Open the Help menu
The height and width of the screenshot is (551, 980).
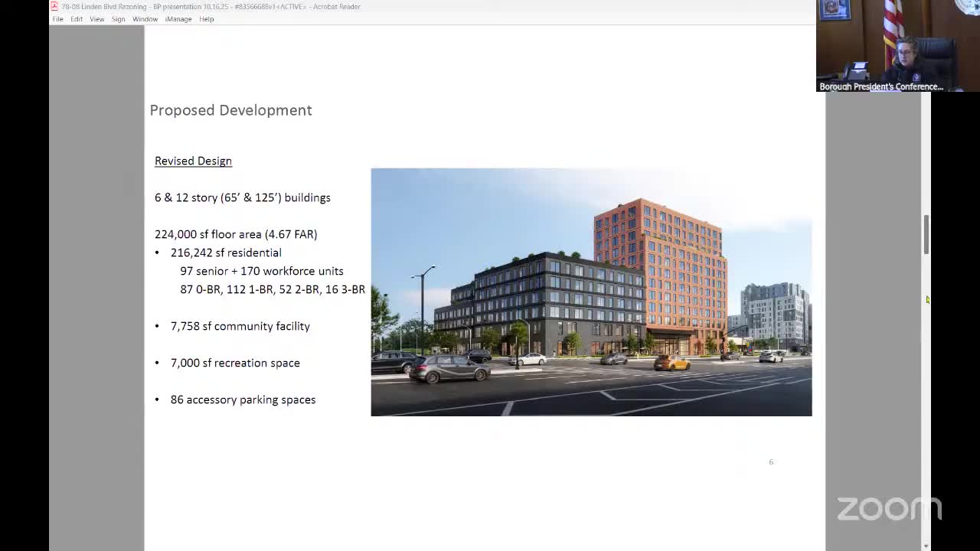coord(207,19)
